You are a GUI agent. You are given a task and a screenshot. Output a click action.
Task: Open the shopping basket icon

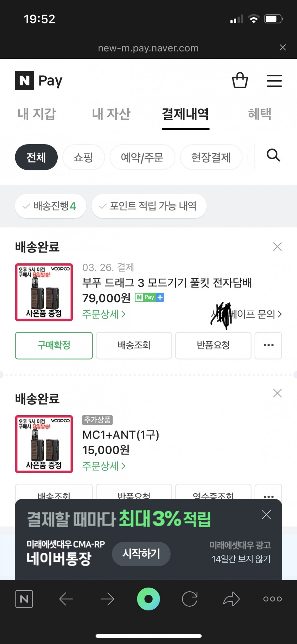(x=240, y=80)
